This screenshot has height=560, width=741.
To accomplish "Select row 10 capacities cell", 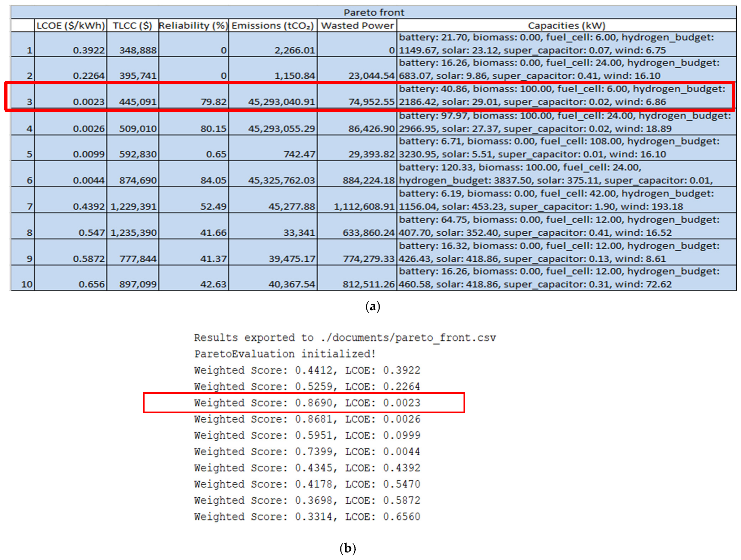I will 567,278.
